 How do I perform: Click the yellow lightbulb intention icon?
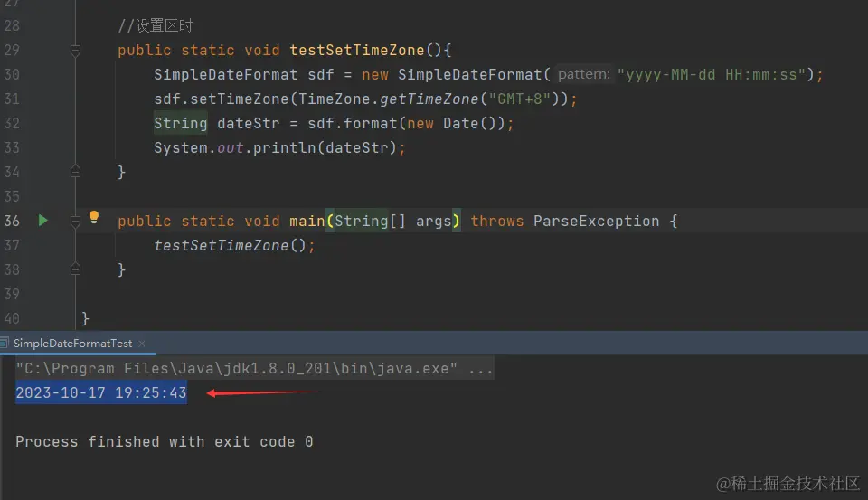(x=94, y=217)
